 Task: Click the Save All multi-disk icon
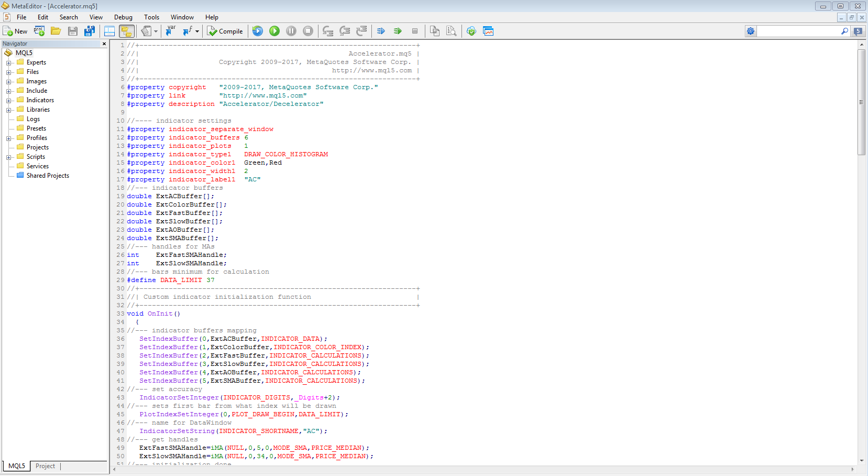[x=90, y=31]
